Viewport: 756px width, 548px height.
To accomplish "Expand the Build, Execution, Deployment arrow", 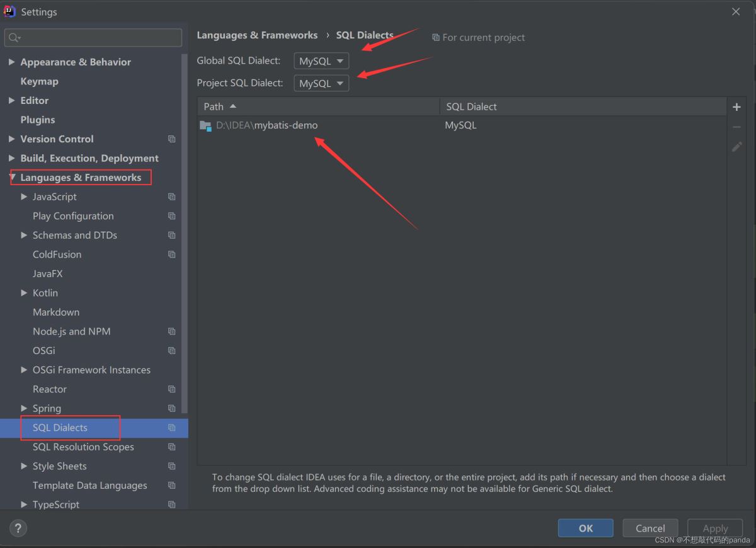I will tap(11, 159).
